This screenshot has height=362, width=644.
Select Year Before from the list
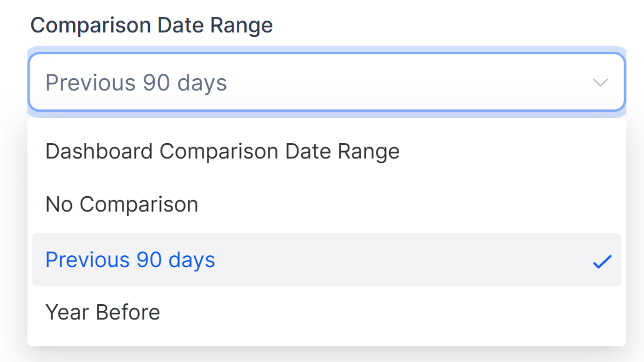(103, 312)
